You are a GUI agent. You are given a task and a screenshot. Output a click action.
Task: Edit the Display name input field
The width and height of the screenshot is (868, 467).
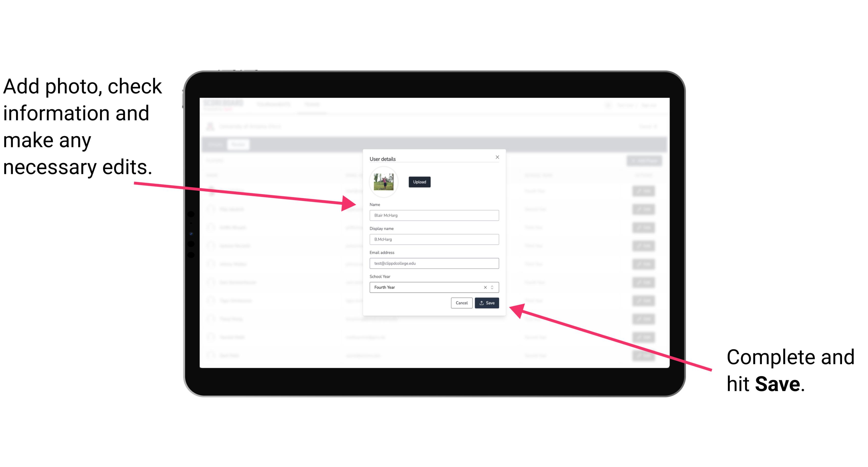[x=434, y=239]
